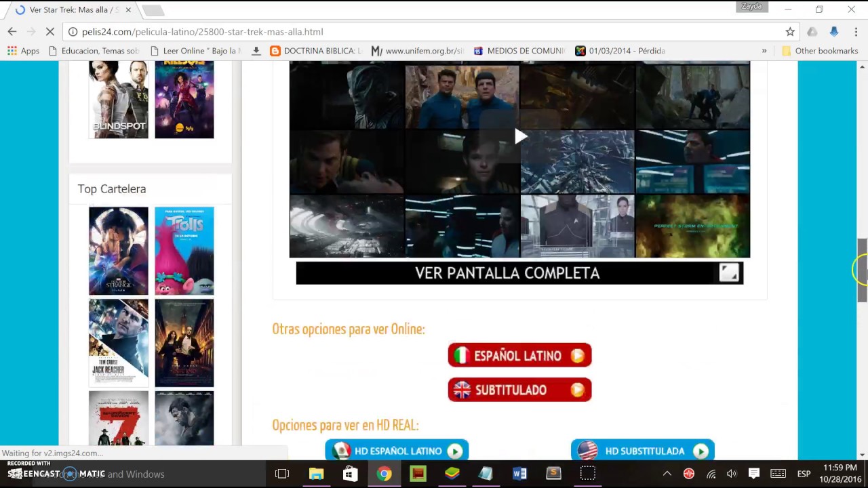868x488 pixels.
Task: Open a new tab
Action: [x=153, y=10]
